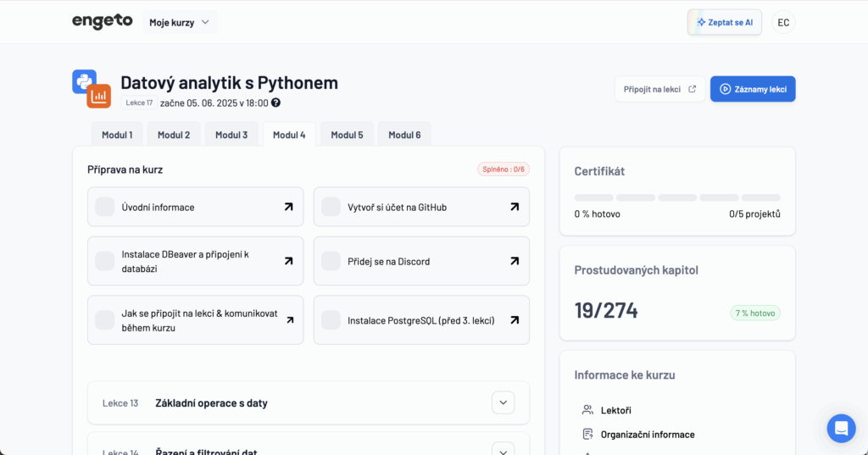This screenshot has height=455, width=868.
Task: Check the Instalace PostgreSQL checkbox
Action: coord(331,320)
